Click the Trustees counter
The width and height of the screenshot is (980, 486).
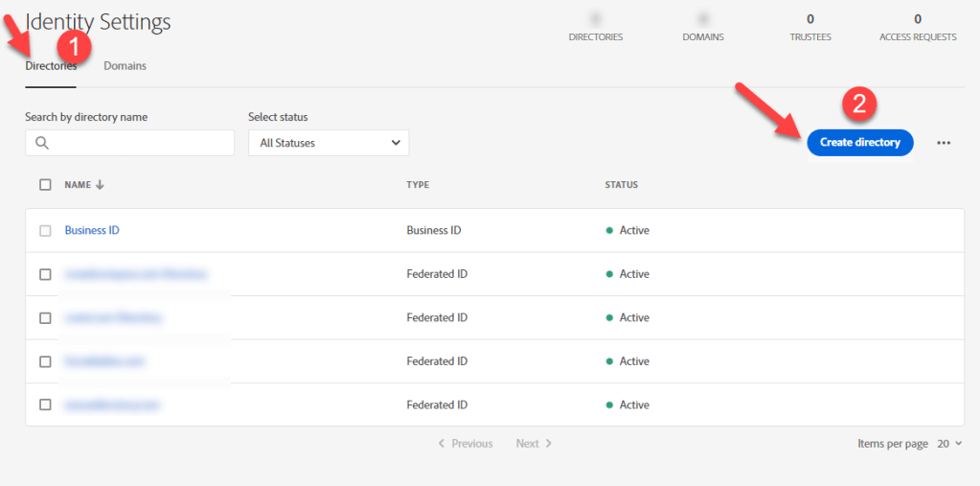click(x=810, y=27)
